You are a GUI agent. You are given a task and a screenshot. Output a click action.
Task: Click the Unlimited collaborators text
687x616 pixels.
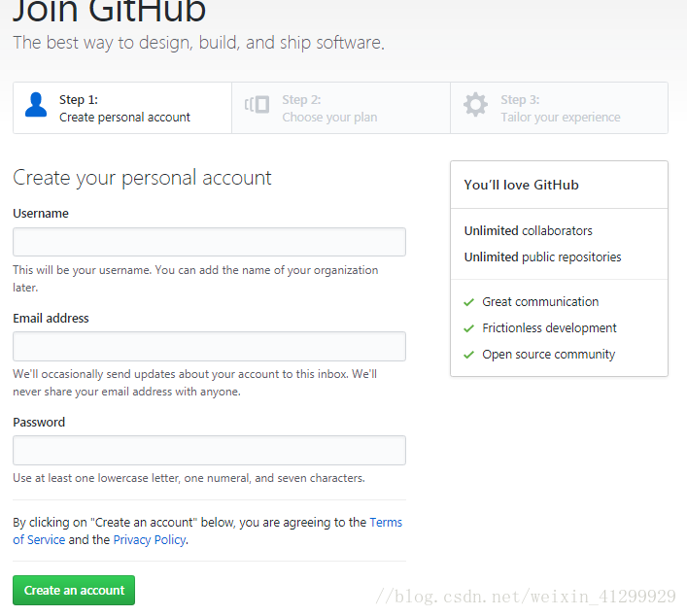pyautogui.click(x=528, y=231)
